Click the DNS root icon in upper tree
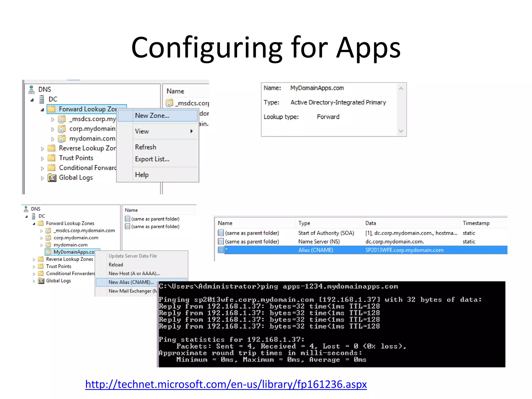The height and width of the screenshot is (399, 532). tap(31, 90)
